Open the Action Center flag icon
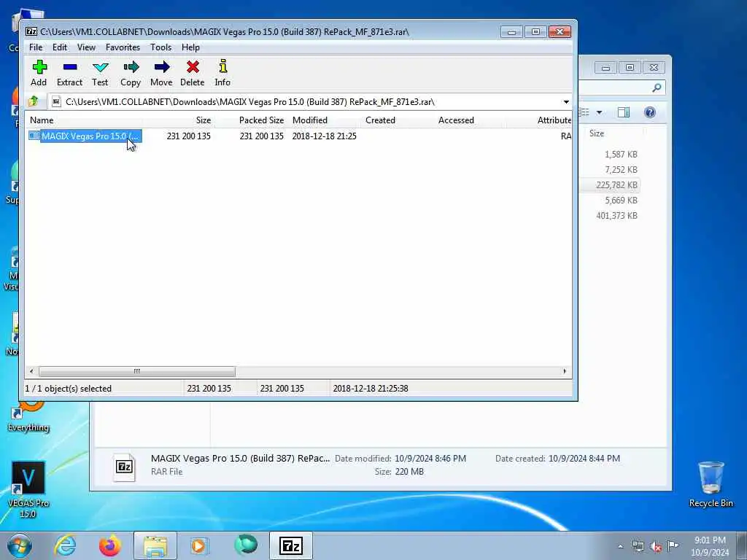The width and height of the screenshot is (747, 560). 673,545
